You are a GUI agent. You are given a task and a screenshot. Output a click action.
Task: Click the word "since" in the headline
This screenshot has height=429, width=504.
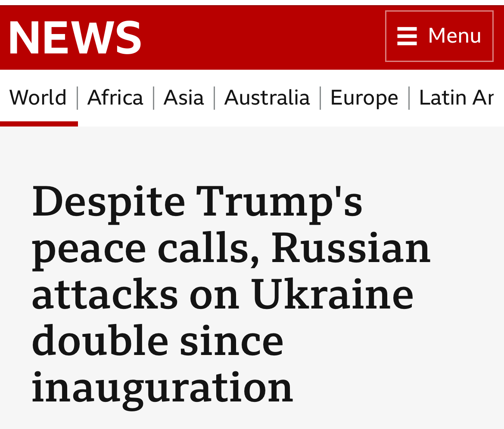tap(232, 341)
